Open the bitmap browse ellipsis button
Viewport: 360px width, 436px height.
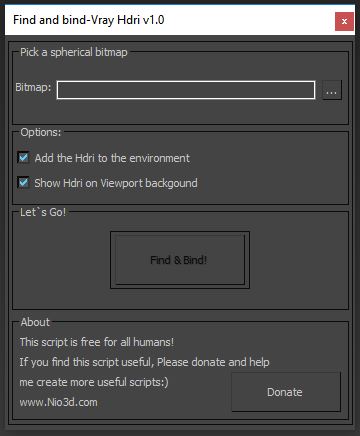(332, 90)
